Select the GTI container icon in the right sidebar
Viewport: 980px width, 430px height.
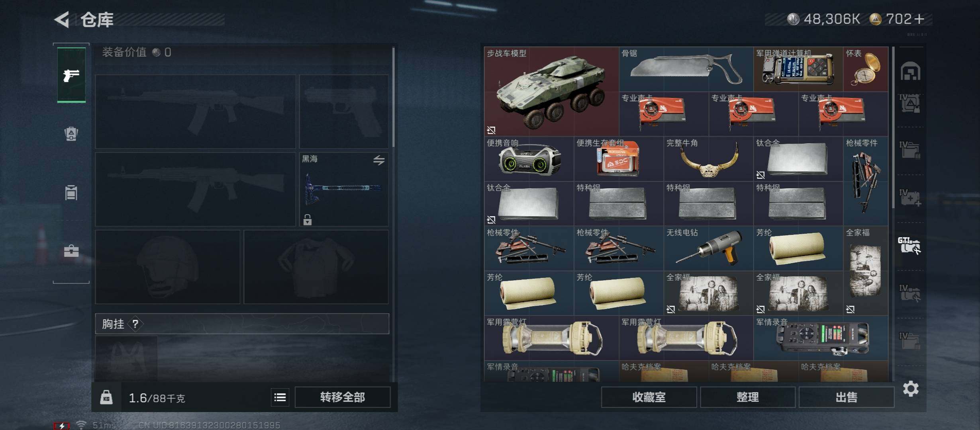(x=909, y=245)
